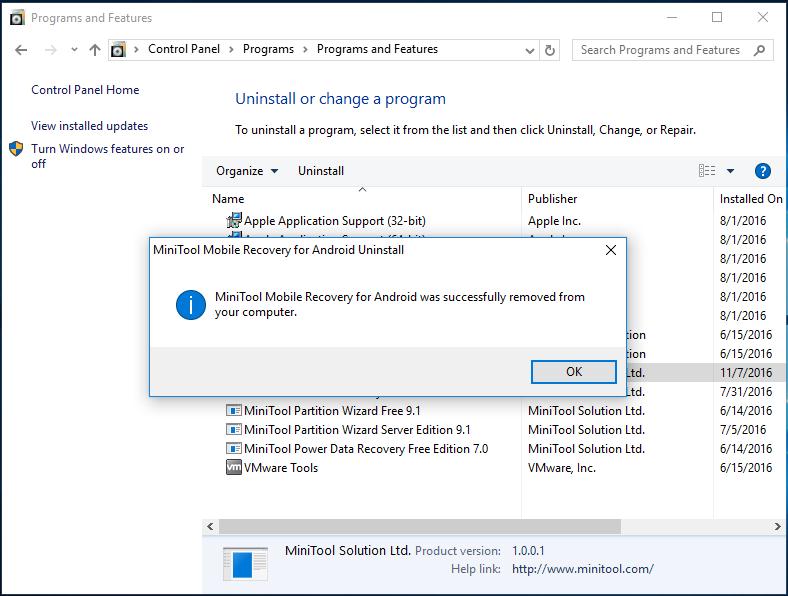Minimize the Programs and Features window
Image resolution: width=788 pixels, height=596 pixels.
[x=672, y=18]
